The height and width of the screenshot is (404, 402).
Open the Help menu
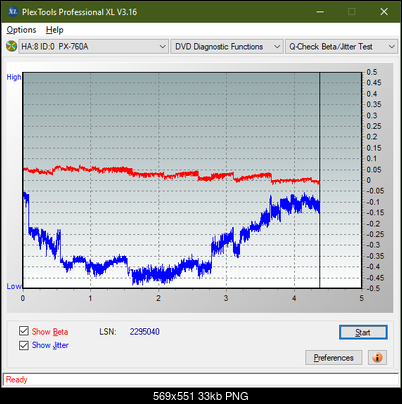55,30
